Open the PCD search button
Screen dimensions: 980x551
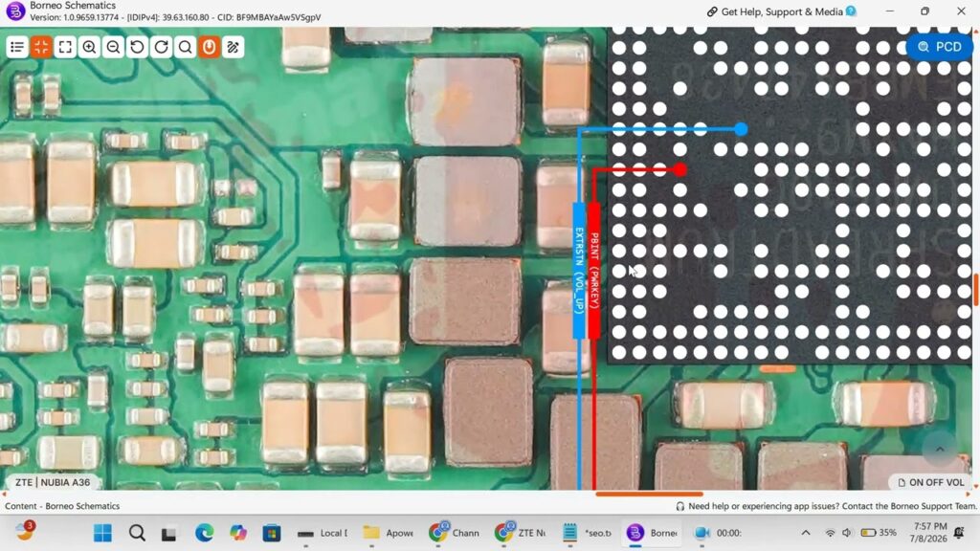(x=939, y=47)
